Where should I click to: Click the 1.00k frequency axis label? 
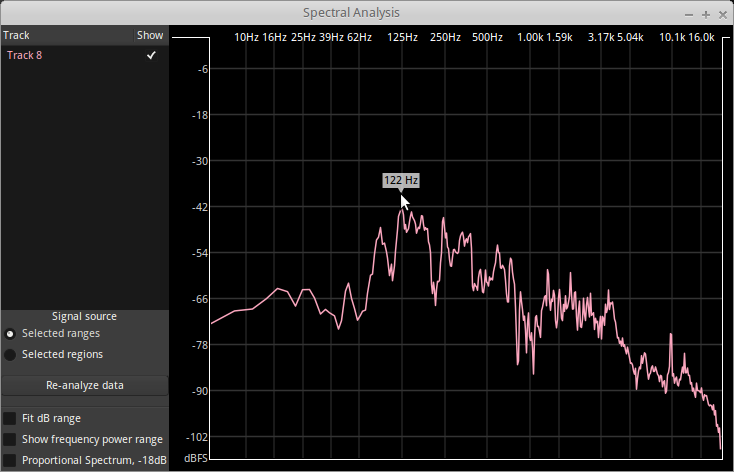530,37
